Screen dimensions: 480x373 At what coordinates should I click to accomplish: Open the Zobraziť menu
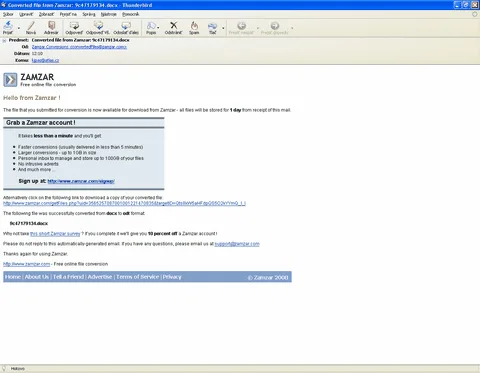tap(46, 14)
